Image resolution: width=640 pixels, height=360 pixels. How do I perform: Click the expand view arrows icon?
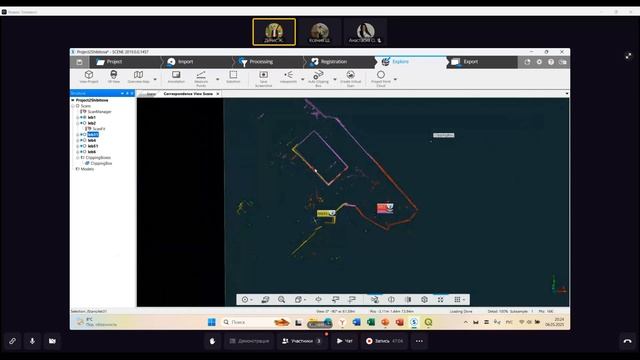(x=629, y=56)
